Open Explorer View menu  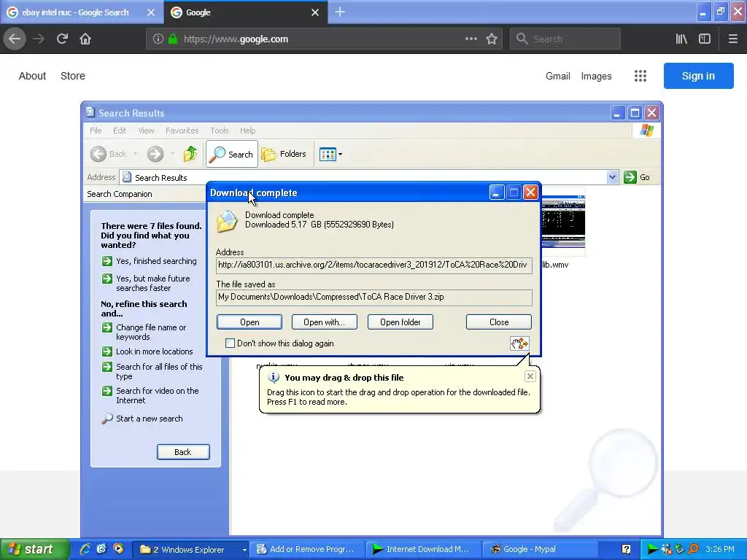tap(146, 131)
